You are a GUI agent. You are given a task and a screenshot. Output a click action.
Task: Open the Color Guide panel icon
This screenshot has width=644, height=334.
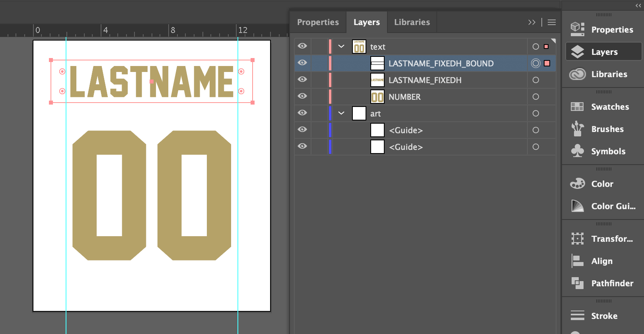[577, 206]
